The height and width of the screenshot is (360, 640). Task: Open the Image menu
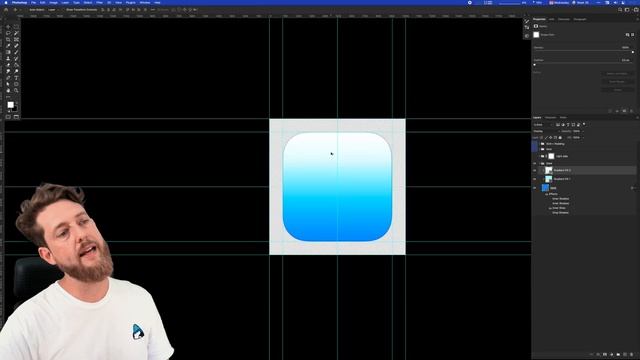tap(53, 2)
